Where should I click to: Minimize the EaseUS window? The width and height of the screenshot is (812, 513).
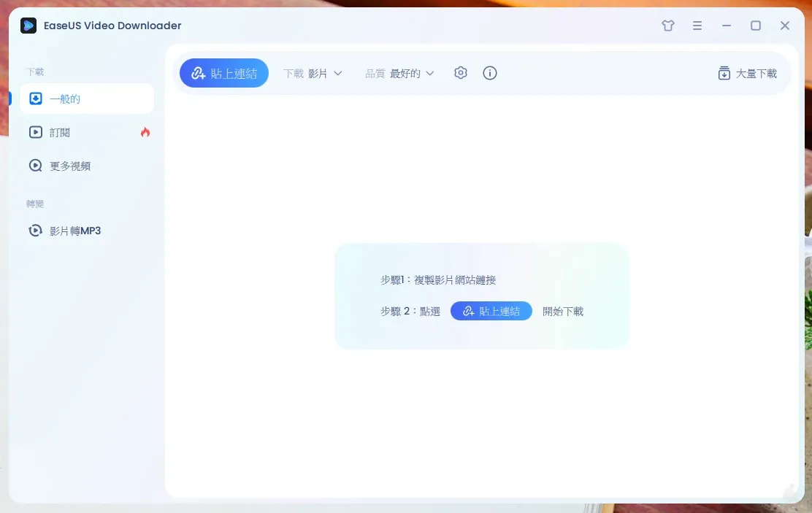click(x=727, y=26)
